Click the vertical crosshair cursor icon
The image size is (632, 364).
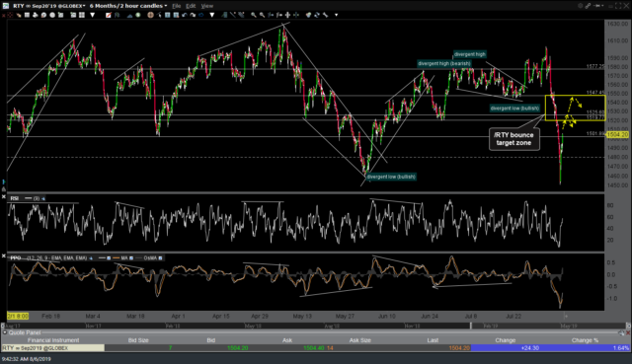pos(287,15)
